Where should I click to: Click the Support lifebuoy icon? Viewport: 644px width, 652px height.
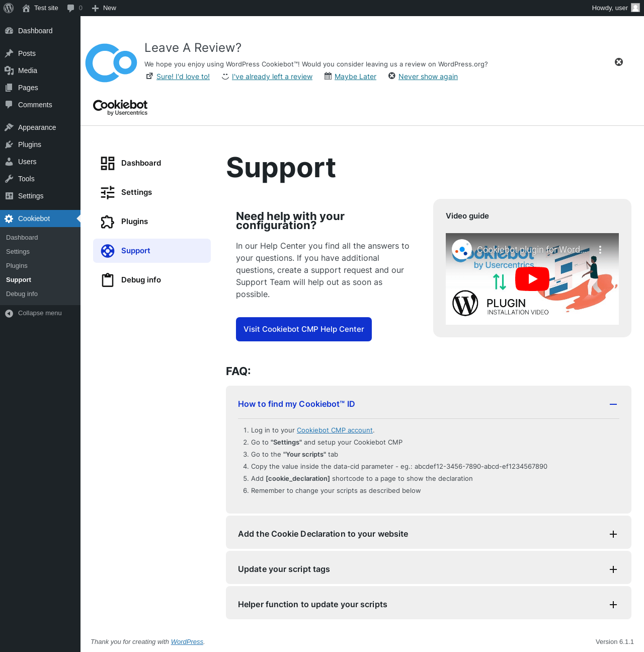(x=108, y=251)
